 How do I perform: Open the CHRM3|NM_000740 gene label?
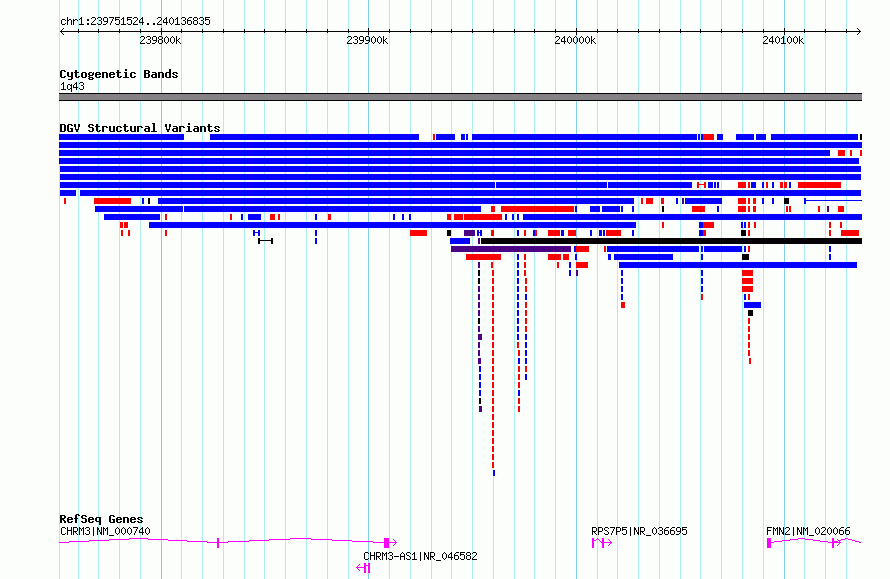click(x=105, y=531)
